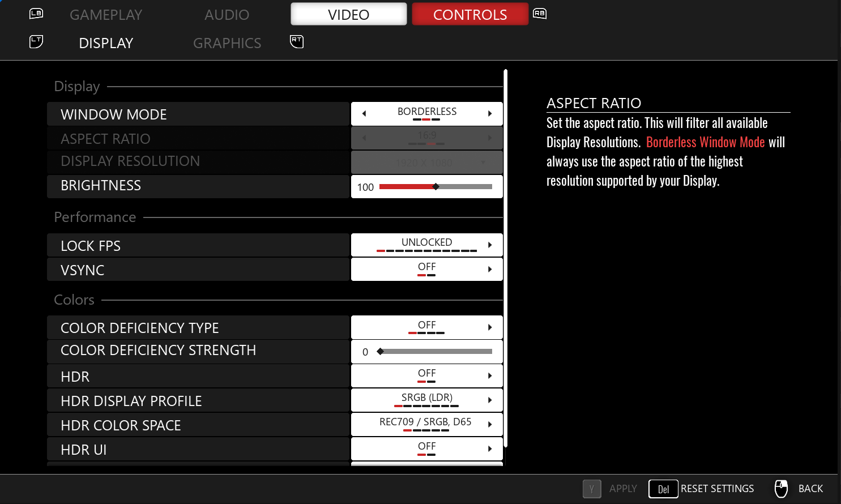Click the BRIGHTNESS slider track

pos(436,187)
